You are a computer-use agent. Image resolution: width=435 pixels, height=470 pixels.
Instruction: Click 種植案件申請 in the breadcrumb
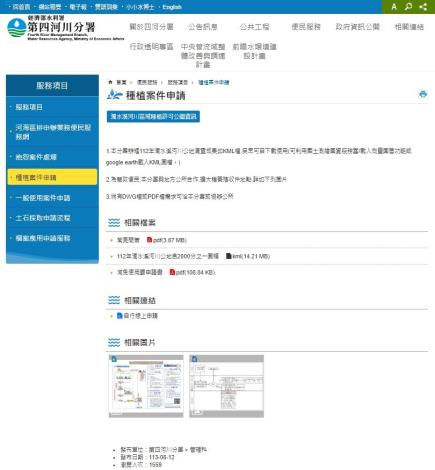coord(214,82)
